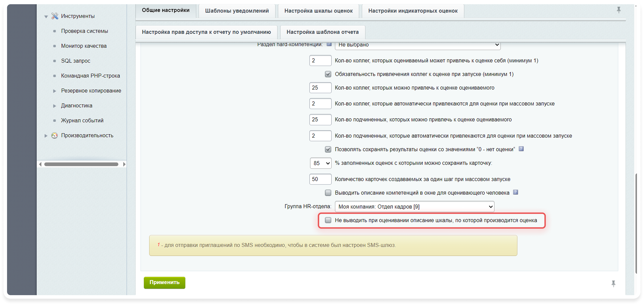Click the Производительность gauge icon
Screen dimensions: 644x305
pos(55,135)
